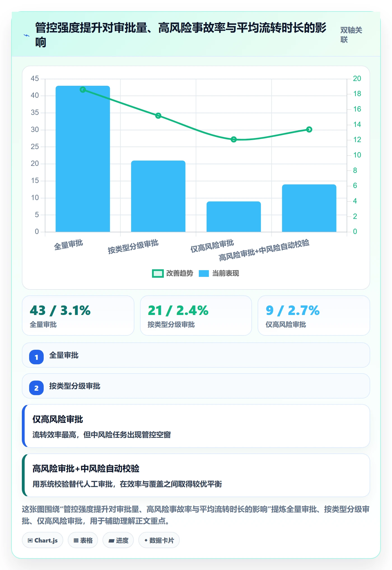Viewport: 392px width, 570px height.
Task: Click the 改善趋势 legend label
Action: (180, 274)
